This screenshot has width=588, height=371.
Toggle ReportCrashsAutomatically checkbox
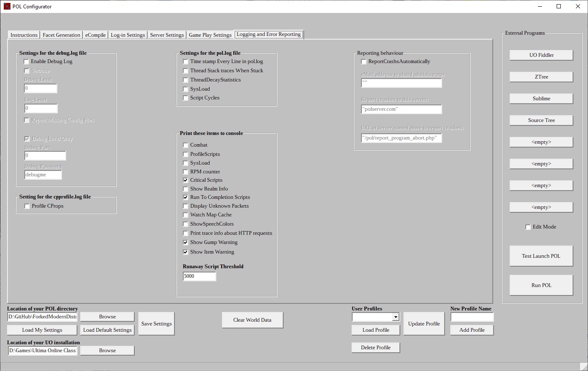coord(364,62)
